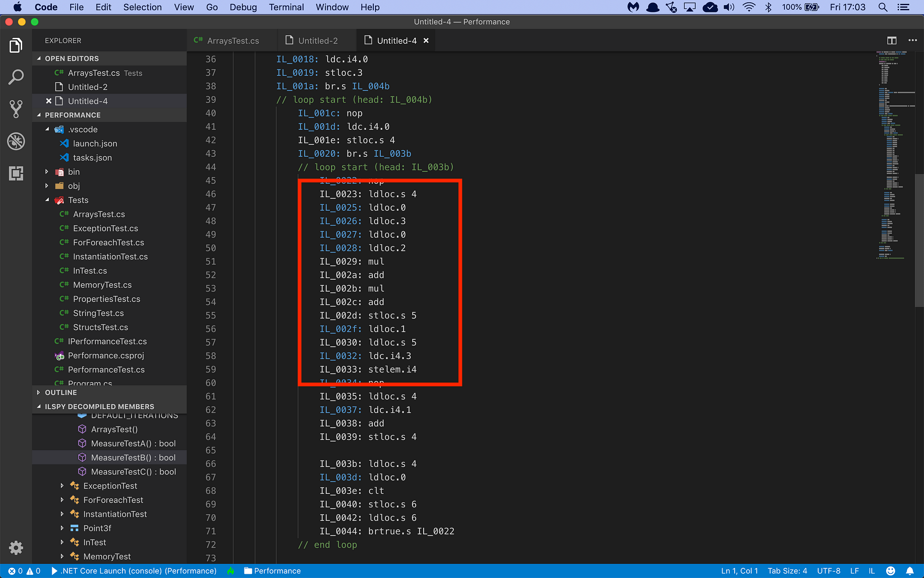Image resolution: width=924 pixels, height=578 pixels.
Task: Open the Debug view icon
Action: (16, 141)
